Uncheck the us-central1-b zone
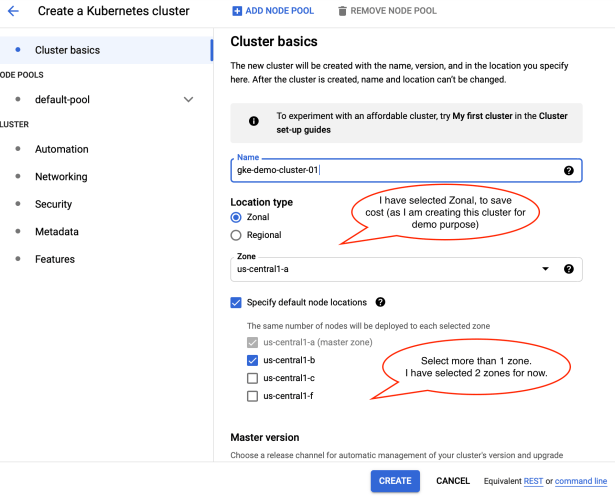Viewport: 615px width, 498px height. click(x=253, y=360)
